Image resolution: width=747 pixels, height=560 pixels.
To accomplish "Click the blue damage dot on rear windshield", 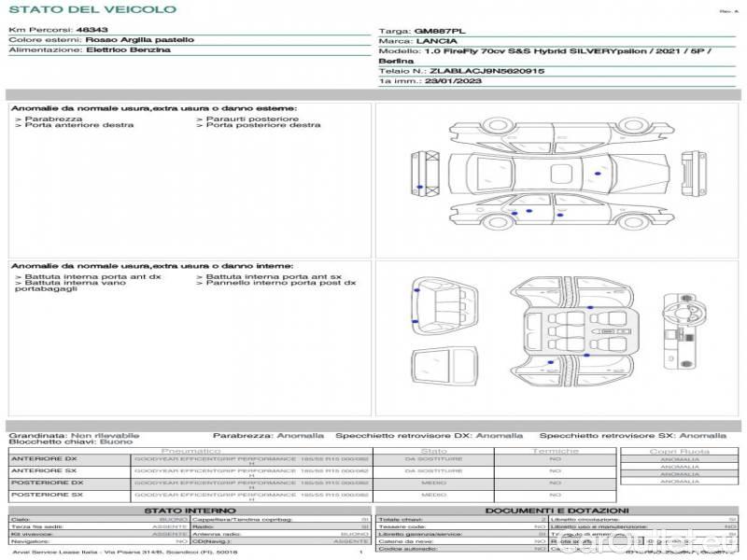I will point(598,174).
